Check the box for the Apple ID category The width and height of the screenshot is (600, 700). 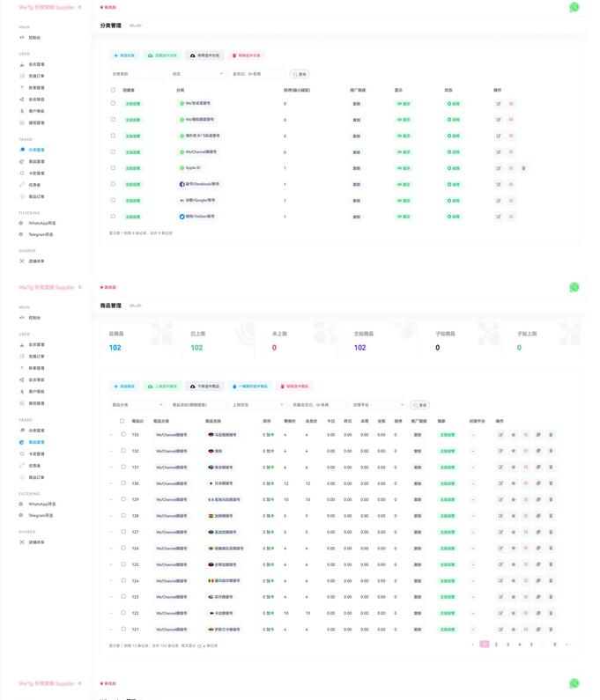113,167
